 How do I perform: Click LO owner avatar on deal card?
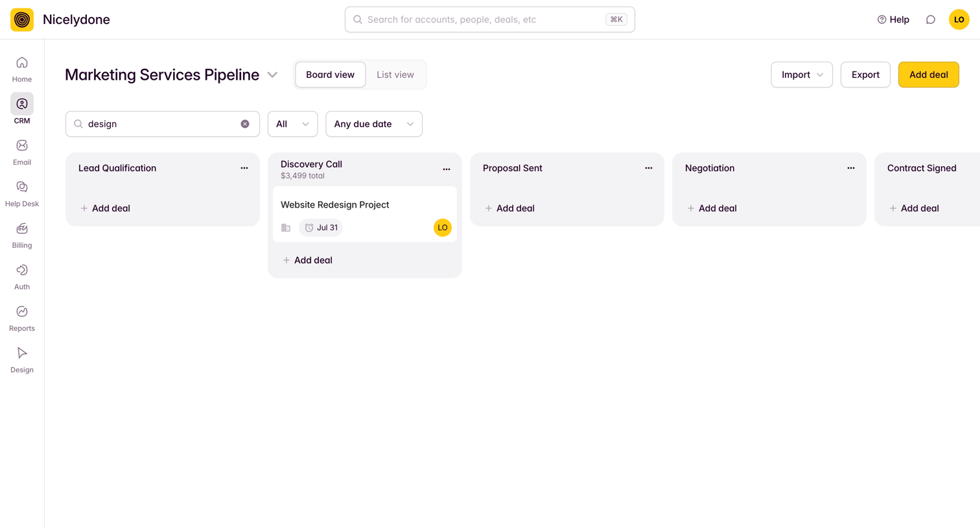(443, 228)
